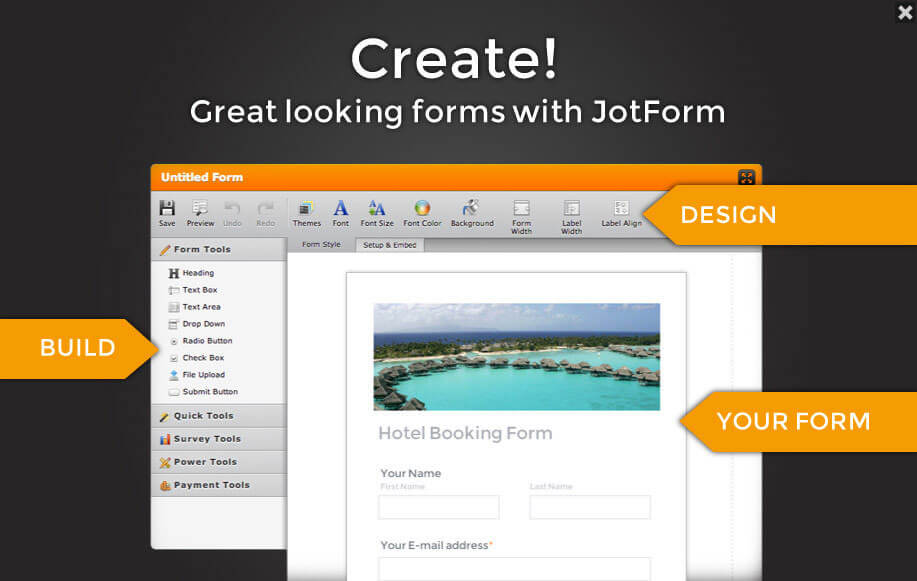917x581 pixels.
Task: Expand the Payment Tools section
Action: [219, 485]
